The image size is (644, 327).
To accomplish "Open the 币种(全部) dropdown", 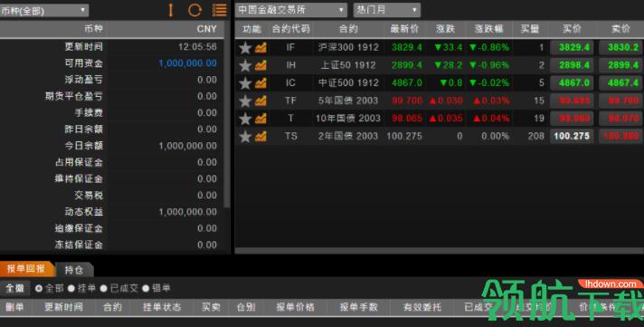I will tap(44, 10).
